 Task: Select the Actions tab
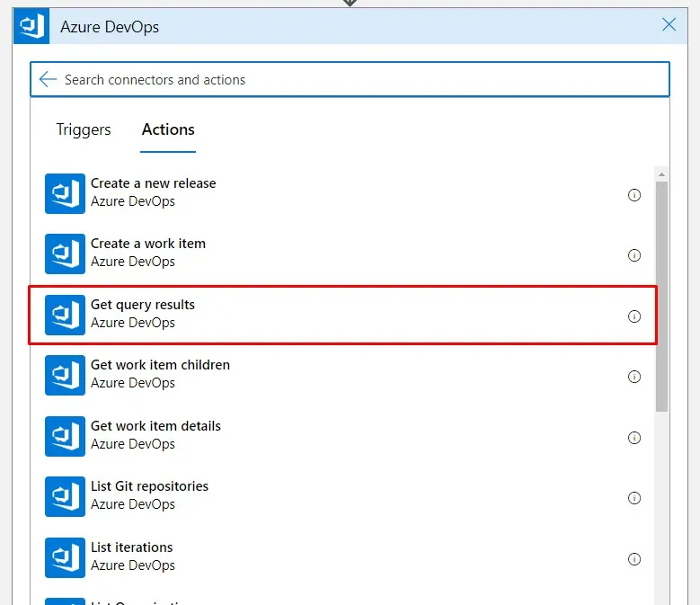pos(168,129)
